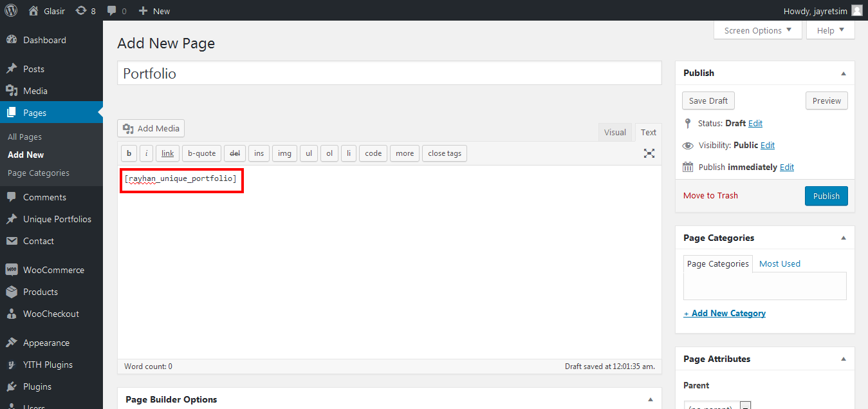The image size is (868, 409).
Task: Switch to the Visual editor tab
Action: pos(615,132)
